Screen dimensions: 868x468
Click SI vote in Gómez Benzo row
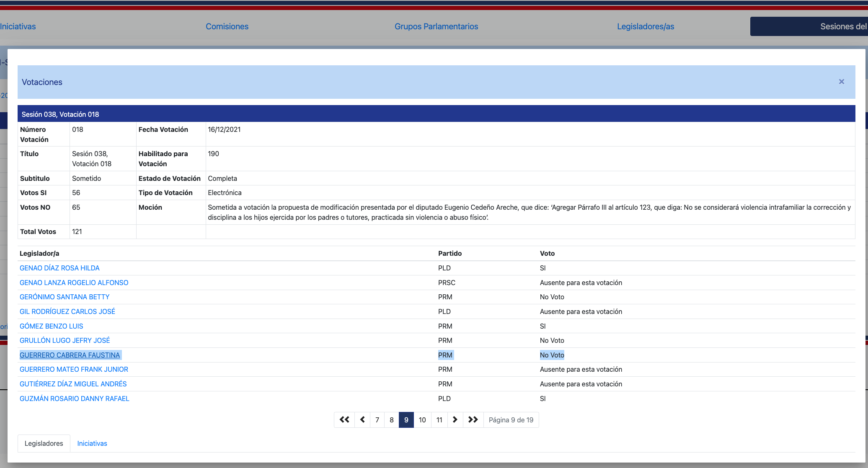tap(543, 326)
